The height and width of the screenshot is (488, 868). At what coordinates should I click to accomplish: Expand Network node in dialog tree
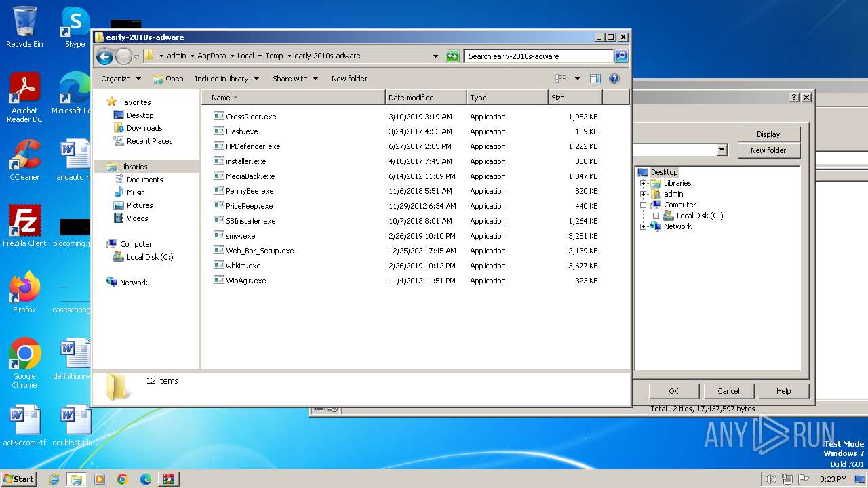(643, 226)
